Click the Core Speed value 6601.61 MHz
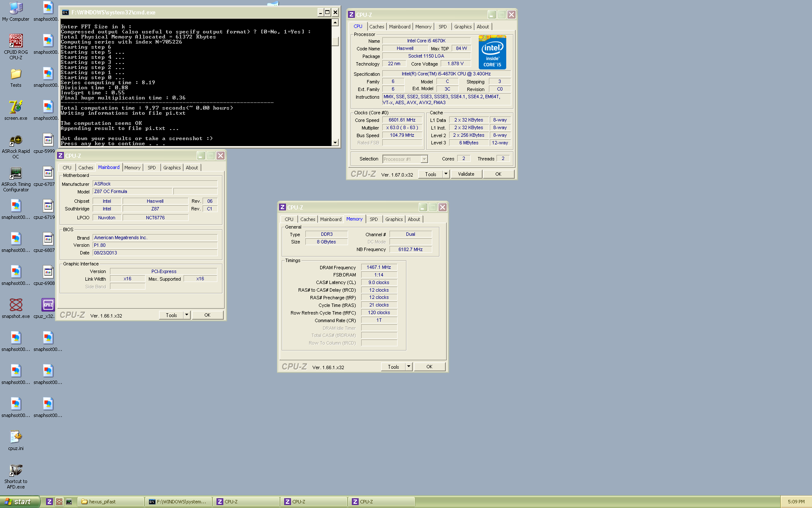Screen dimensions: 812x508 402,120
